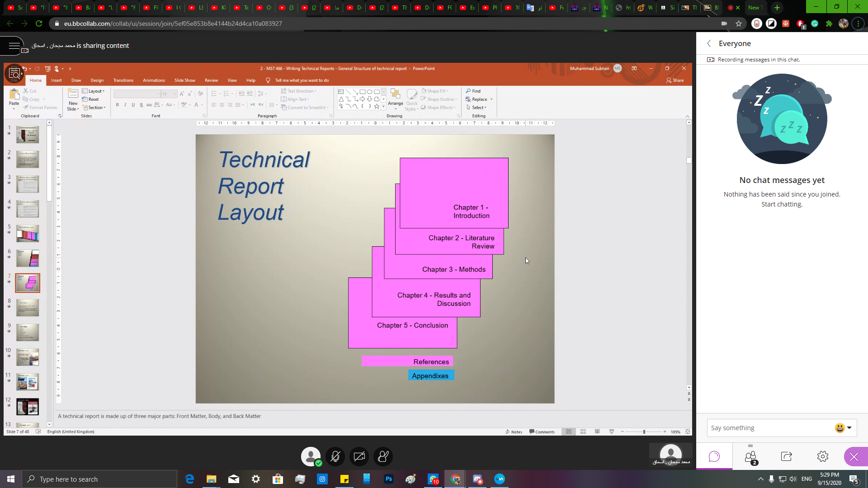Image resolution: width=868 pixels, height=488 pixels.
Task: Toggle the camera video on
Action: 359,456
